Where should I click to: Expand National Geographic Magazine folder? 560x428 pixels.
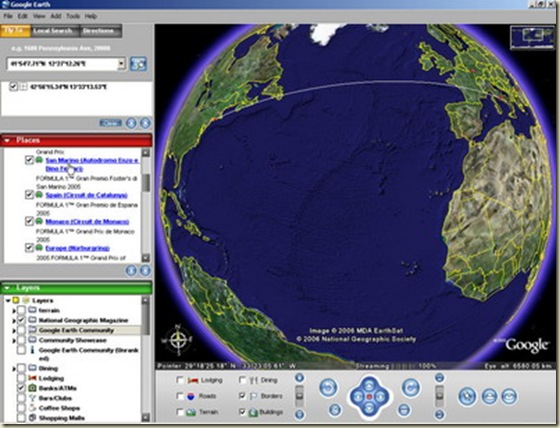pyautogui.click(x=14, y=320)
